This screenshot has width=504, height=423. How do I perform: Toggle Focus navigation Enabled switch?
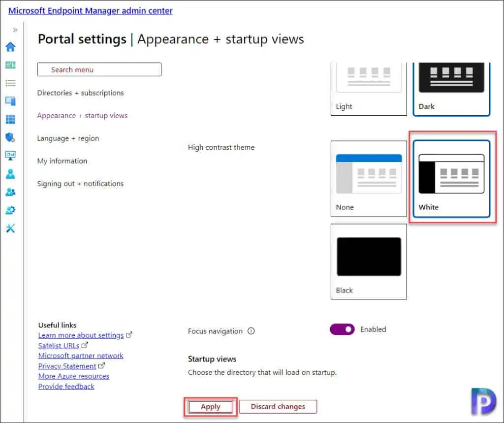(342, 329)
